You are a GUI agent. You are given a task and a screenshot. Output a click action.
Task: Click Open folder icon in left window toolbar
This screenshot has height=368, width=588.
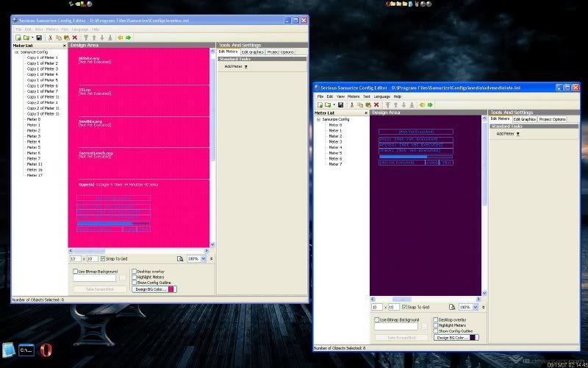[x=26, y=38]
